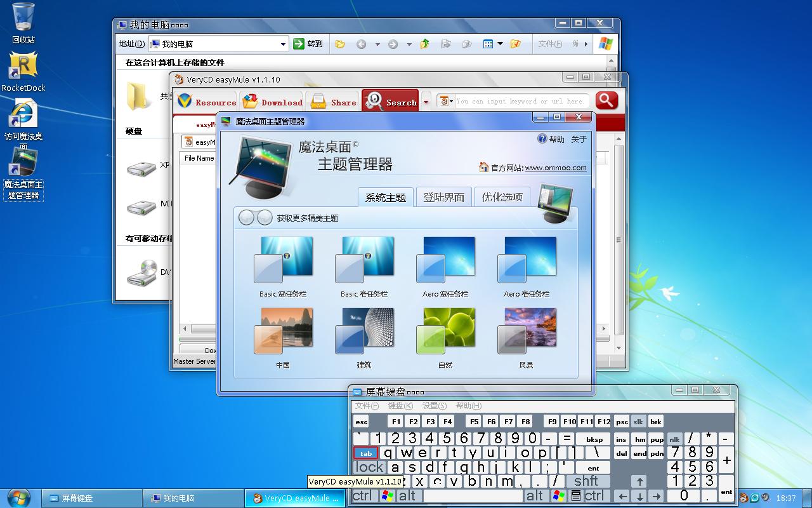The image size is (812, 508).
Task: Open the www.ommoo.com official website link
Action: (x=556, y=168)
